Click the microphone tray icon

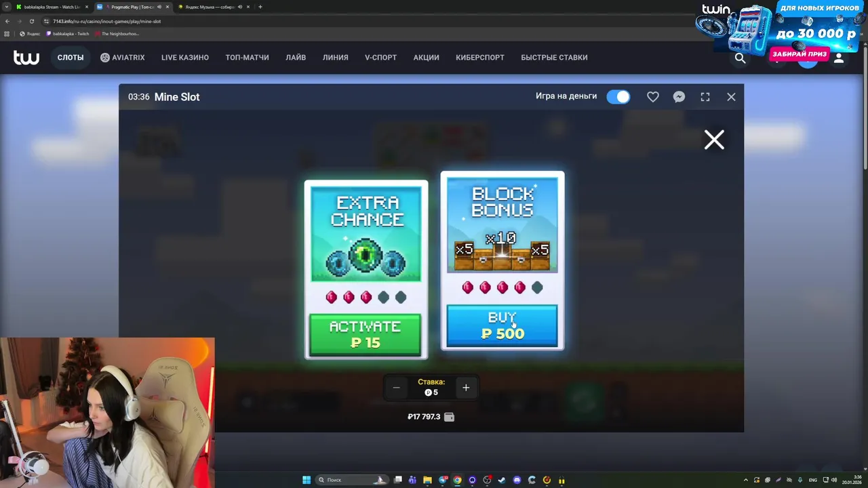pyautogui.click(x=800, y=480)
